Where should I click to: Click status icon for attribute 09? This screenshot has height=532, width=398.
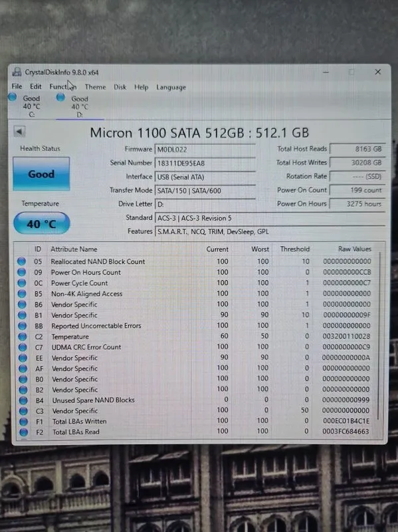22,272
